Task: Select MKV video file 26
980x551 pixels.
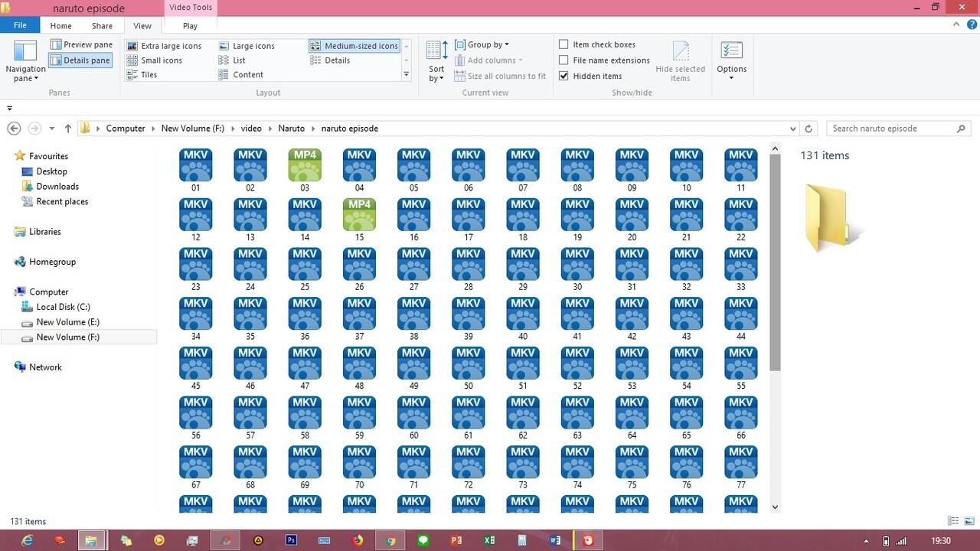Action: click(359, 269)
